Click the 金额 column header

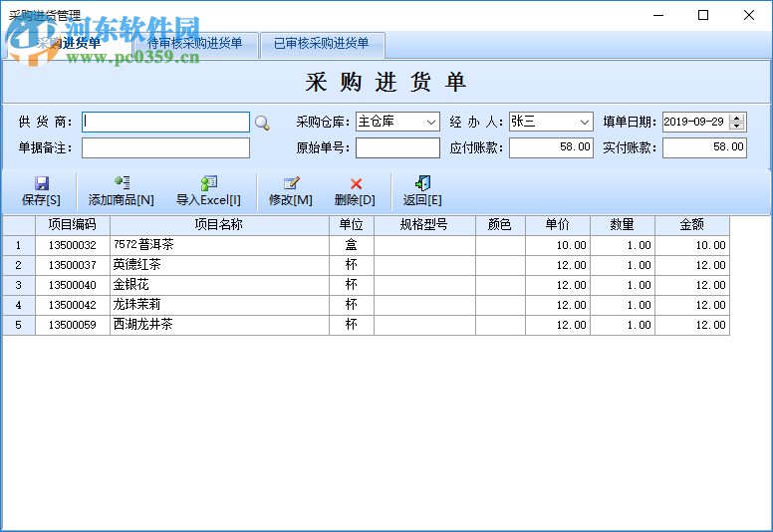692,225
